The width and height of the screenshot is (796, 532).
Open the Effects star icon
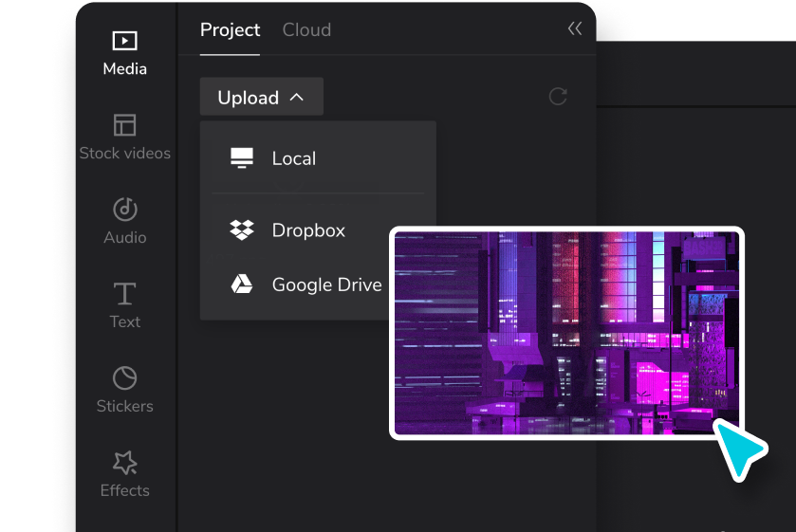(125, 462)
